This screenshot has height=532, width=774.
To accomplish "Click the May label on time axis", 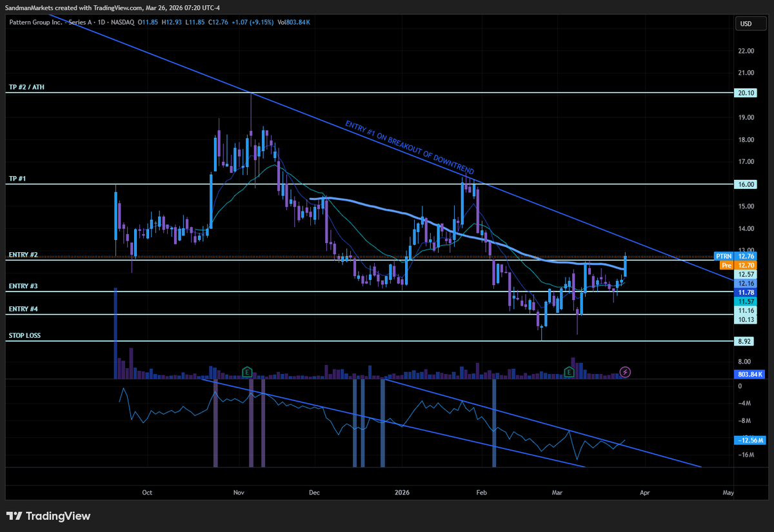I will coord(728,492).
